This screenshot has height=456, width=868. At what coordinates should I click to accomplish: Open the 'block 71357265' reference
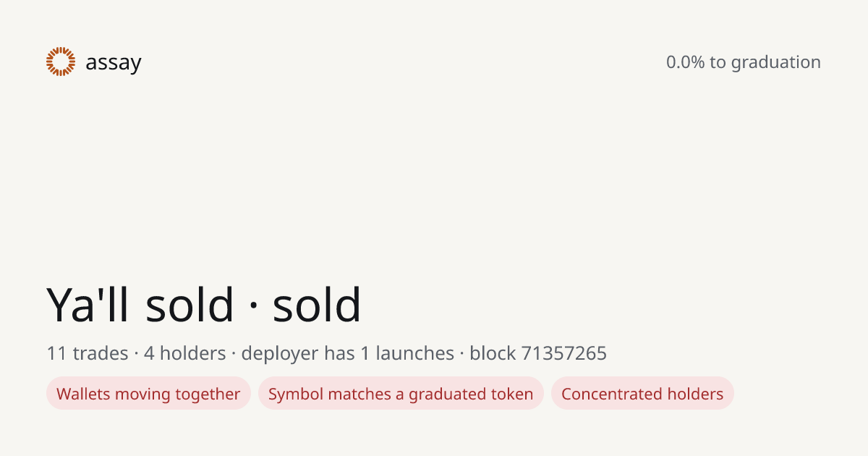click(538, 354)
